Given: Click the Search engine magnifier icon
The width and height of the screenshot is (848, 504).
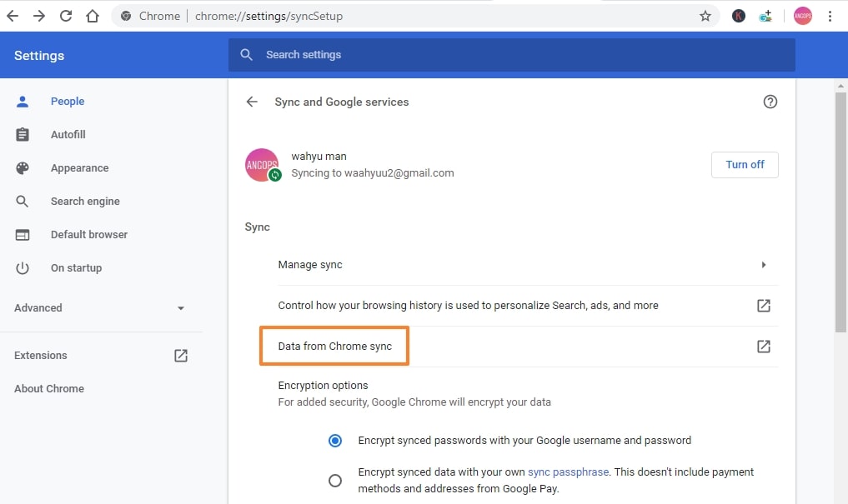Looking at the screenshot, I should pyautogui.click(x=21, y=201).
